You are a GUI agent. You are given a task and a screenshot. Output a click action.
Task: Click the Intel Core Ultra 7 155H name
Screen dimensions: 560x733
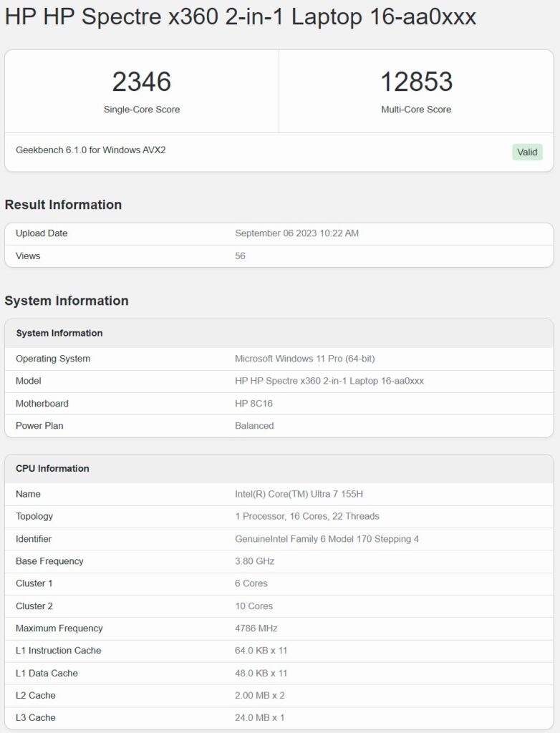tap(299, 494)
